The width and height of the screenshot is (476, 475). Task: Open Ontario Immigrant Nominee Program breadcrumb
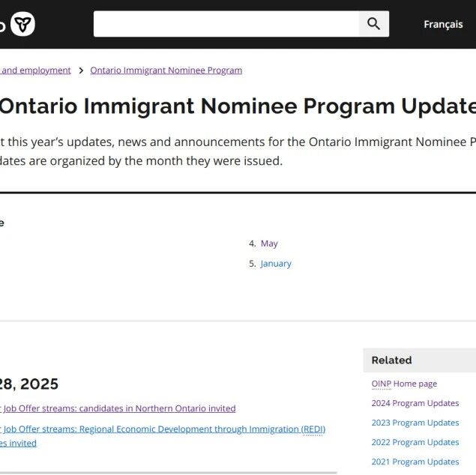[x=166, y=70]
